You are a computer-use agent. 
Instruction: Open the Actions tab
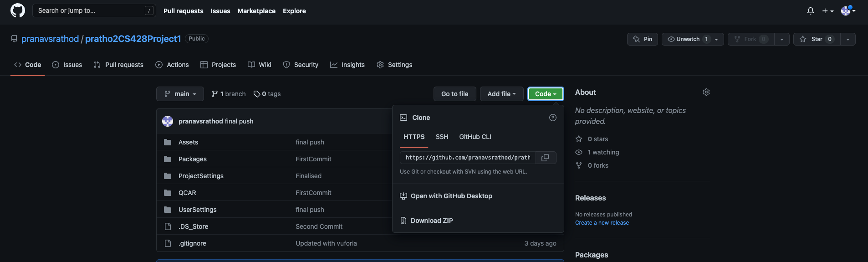click(x=172, y=65)
